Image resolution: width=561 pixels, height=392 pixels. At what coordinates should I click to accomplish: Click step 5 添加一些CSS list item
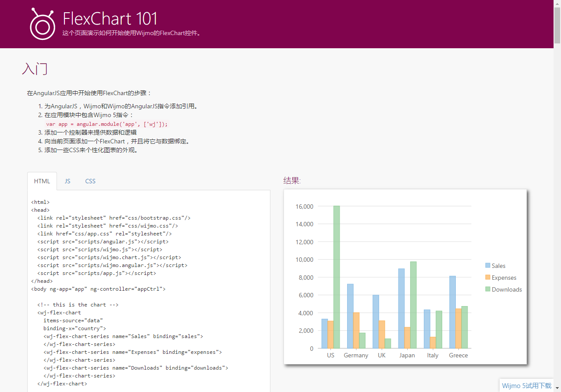tap(91, 150)
